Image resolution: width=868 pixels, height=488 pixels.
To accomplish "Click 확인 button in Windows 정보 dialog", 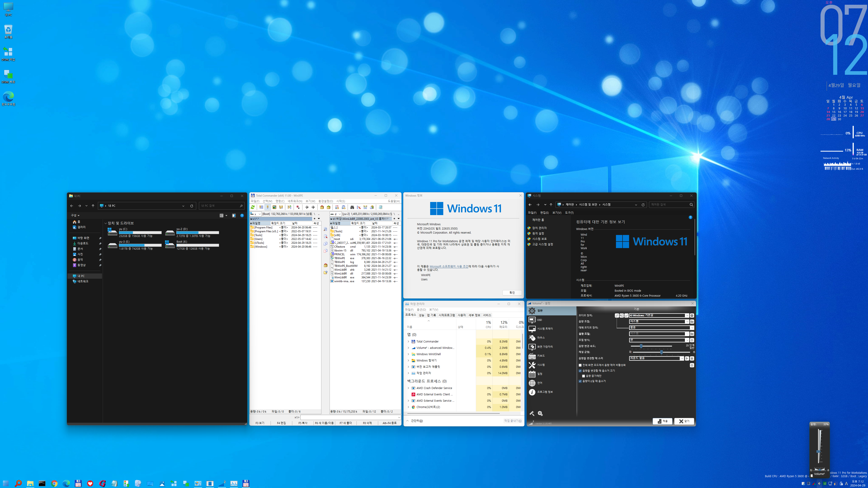I will coord(512,292).
